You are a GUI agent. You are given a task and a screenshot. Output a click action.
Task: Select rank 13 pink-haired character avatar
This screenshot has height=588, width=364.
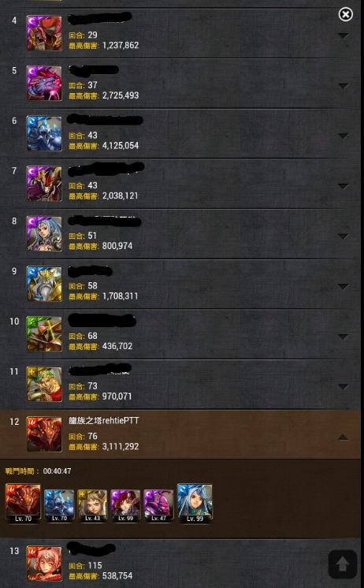(x=44, y=564)
